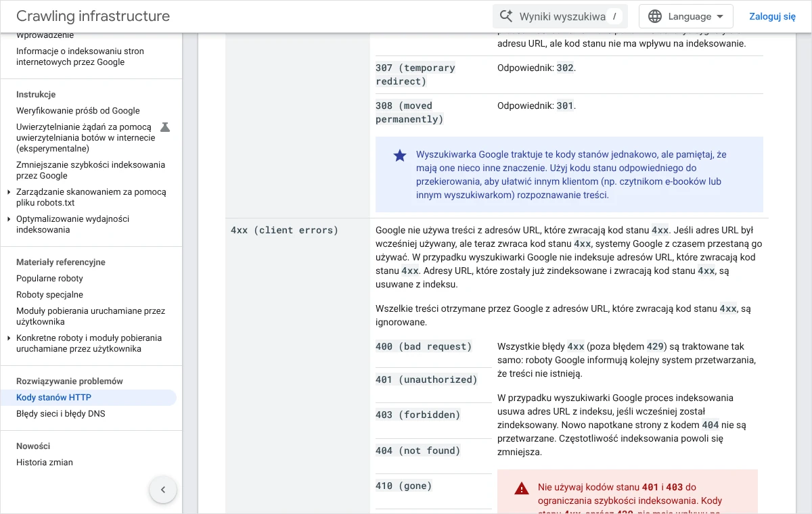Click the Materiały referencyjne section heading
812x514 pixels.
61,262
